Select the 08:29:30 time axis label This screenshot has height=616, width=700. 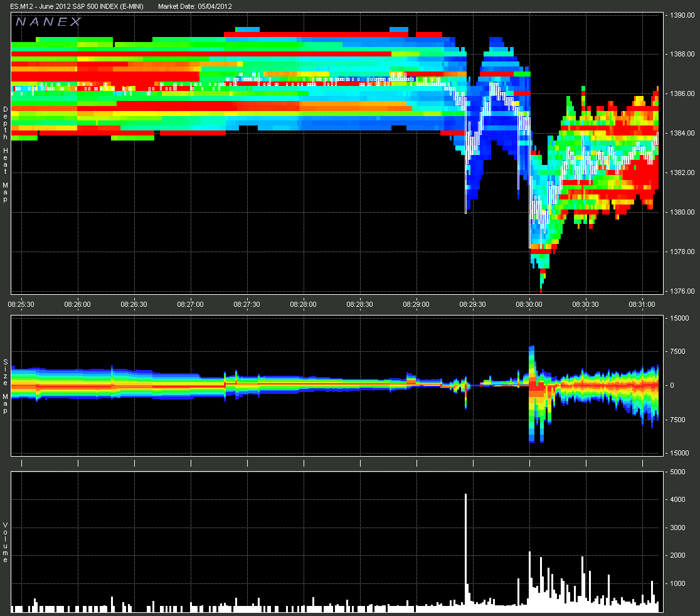[473, 304]
